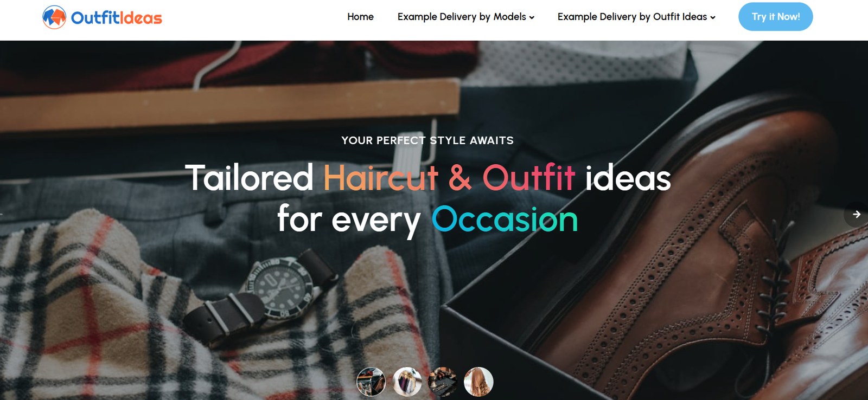Go to the Home page
Image resolution: width=868 pixels, height=400 pixels.
pos(360,17)
